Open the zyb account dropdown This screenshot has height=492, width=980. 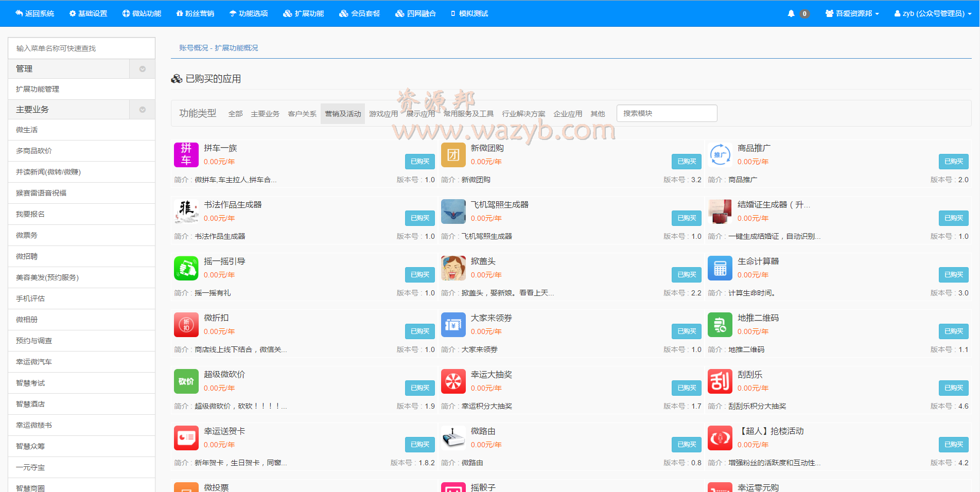point(933,13)
